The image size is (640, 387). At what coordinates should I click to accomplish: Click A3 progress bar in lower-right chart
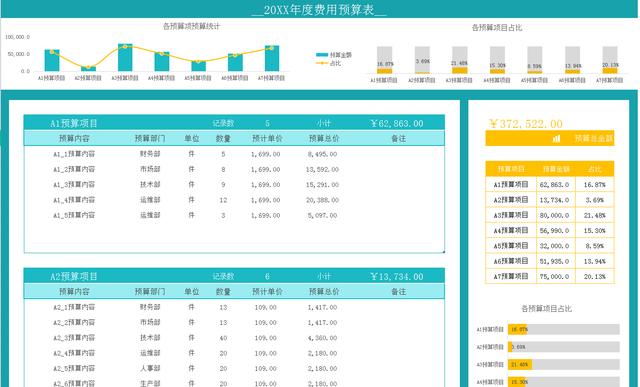(x=564, y=365)
